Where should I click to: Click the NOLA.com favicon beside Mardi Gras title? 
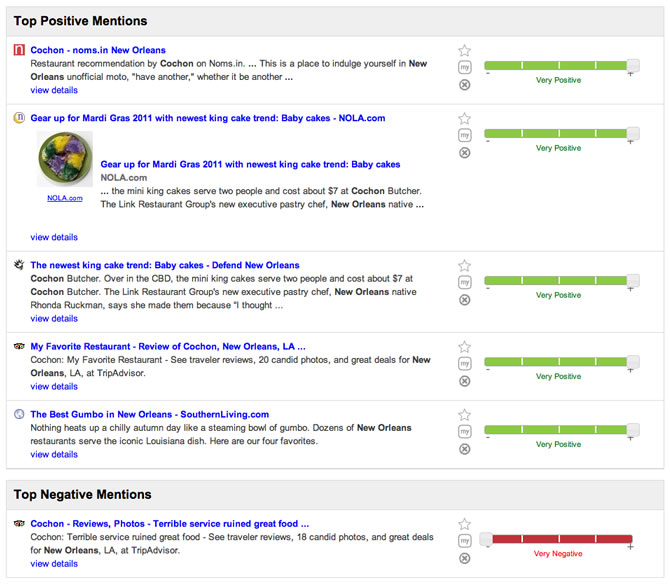point(19,117)
